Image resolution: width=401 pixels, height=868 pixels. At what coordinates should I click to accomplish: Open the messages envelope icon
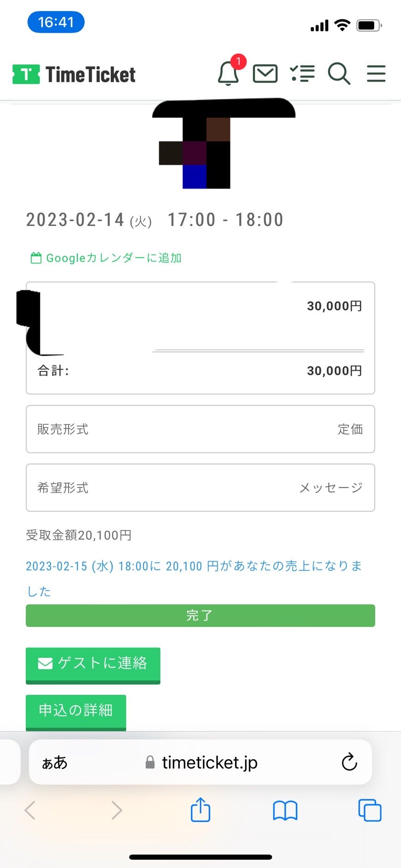point(265,73)
